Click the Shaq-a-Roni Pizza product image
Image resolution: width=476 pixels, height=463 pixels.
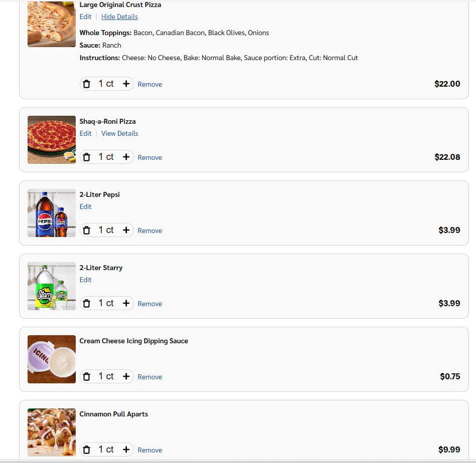pos(52,140)
